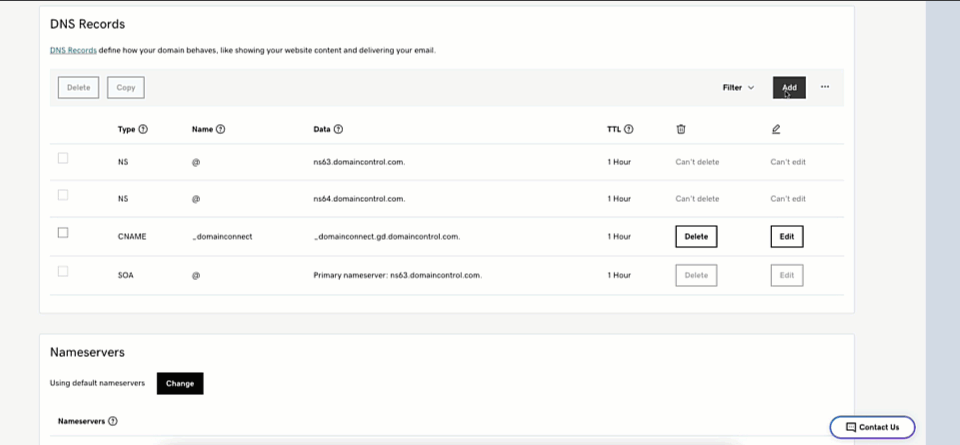The width and height of the screenshot is (960, 445).
Task: Show help for the Data column
Action: 339,130
